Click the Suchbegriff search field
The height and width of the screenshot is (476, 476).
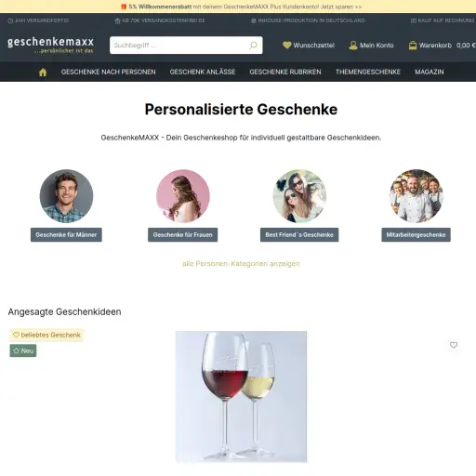[x=186, y=46]
